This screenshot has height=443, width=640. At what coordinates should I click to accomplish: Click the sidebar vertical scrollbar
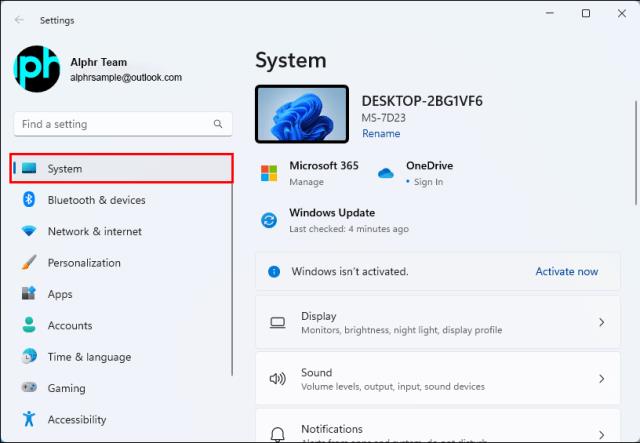click(x=232, y=279)
